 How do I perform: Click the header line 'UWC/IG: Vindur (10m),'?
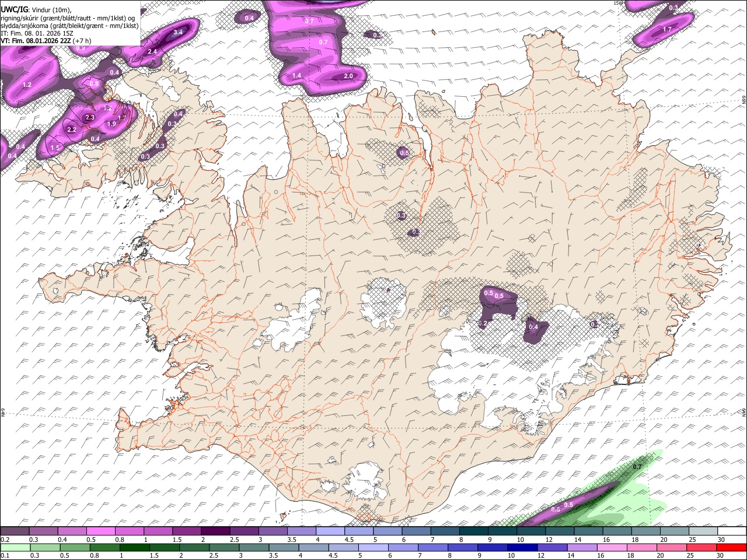click(x=36, y=9)
